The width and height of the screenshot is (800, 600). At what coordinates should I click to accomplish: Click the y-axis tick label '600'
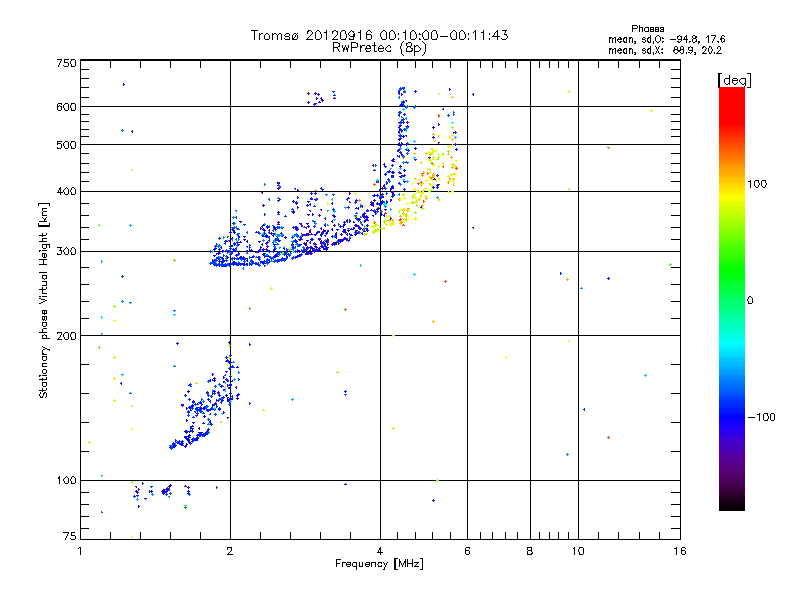point(66,107)
